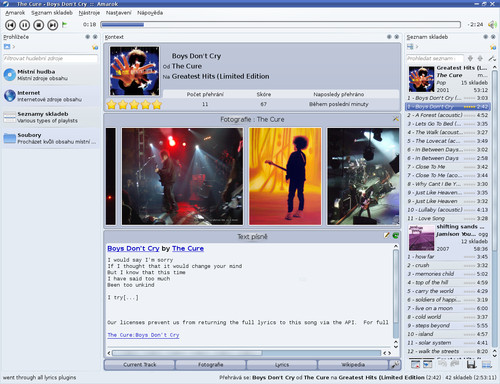500x384 pixels.
Task: Open the playlist layout export icon
Action: click(487, 364)
